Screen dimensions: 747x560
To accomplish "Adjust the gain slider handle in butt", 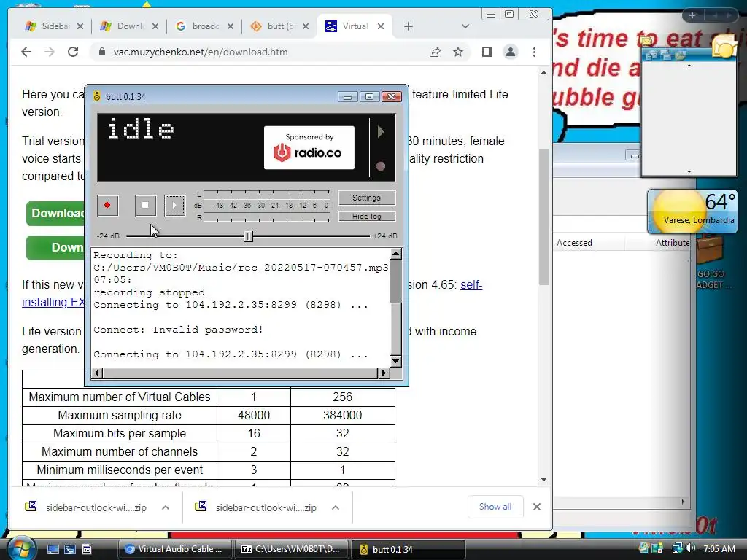I will click(x=248, y=236).
